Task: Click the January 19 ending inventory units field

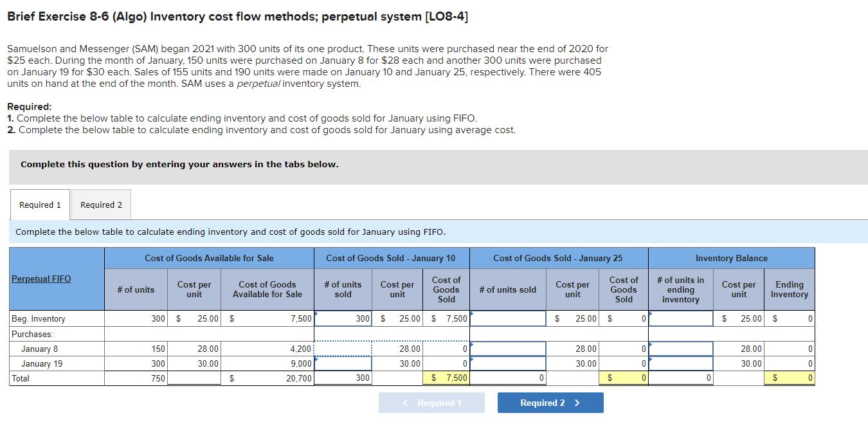Action: (681, 363)
